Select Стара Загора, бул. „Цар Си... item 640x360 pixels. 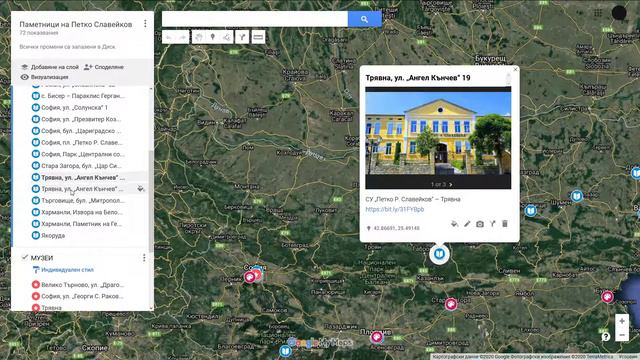pos(77,166)
